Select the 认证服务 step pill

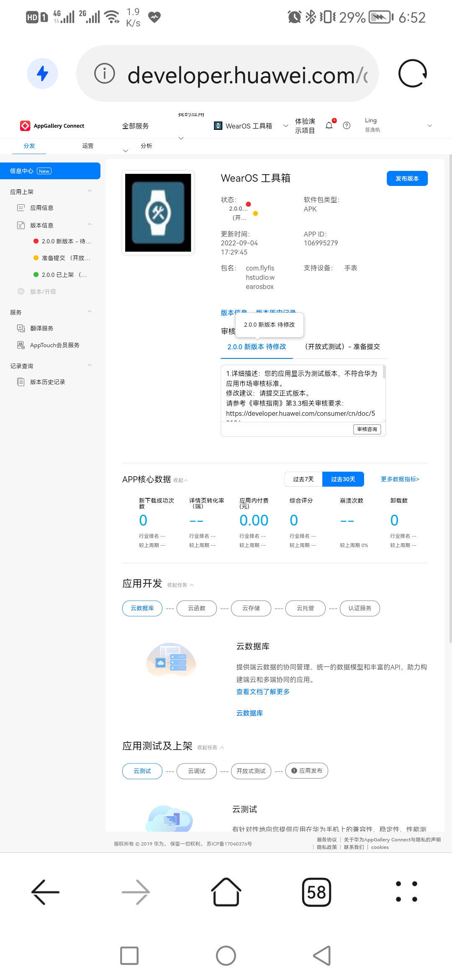click(360, 609)
